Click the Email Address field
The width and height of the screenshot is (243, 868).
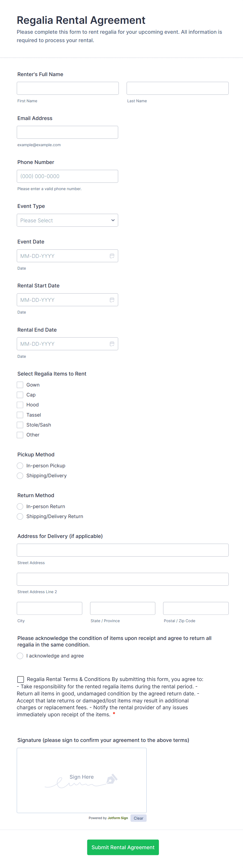(67, 132)
